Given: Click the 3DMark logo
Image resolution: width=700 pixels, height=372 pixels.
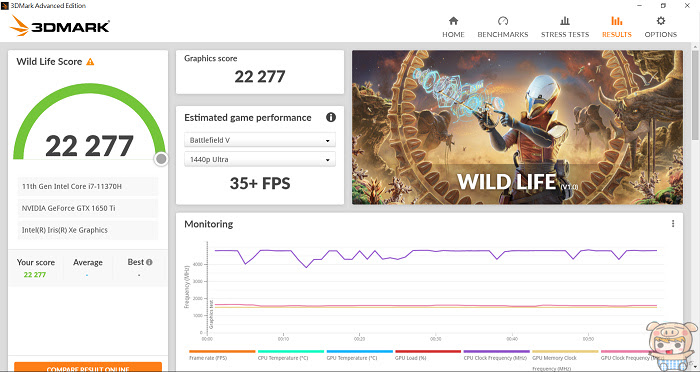Looking at the screenshot, I should click(59, 26).
